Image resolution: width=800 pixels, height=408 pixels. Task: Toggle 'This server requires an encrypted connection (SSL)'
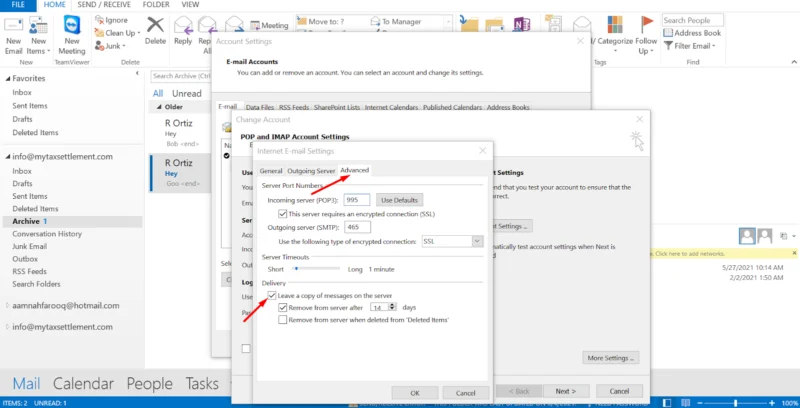[283, 214]
